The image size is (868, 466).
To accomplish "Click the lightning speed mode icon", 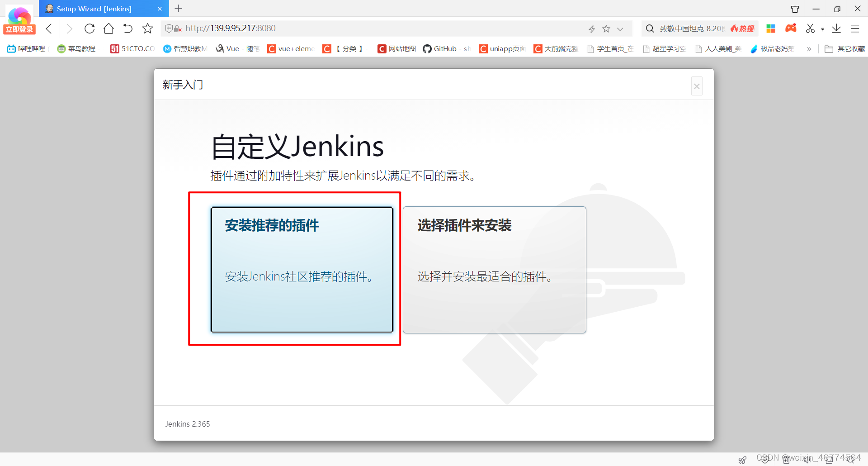I will (592, 29).
